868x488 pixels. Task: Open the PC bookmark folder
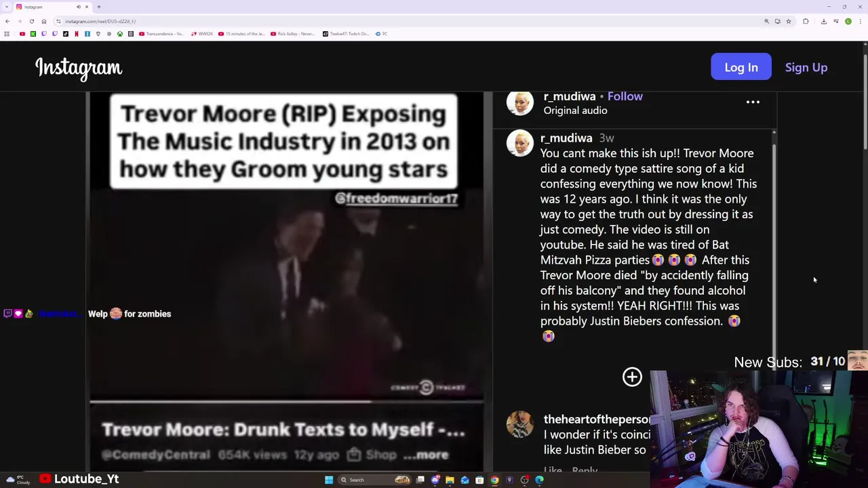(382, 34)
